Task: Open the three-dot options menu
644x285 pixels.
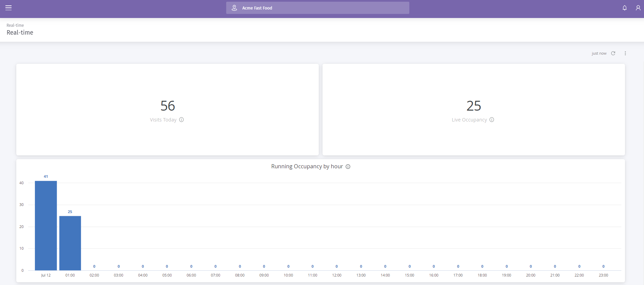Action: click(x=625, y=53)
